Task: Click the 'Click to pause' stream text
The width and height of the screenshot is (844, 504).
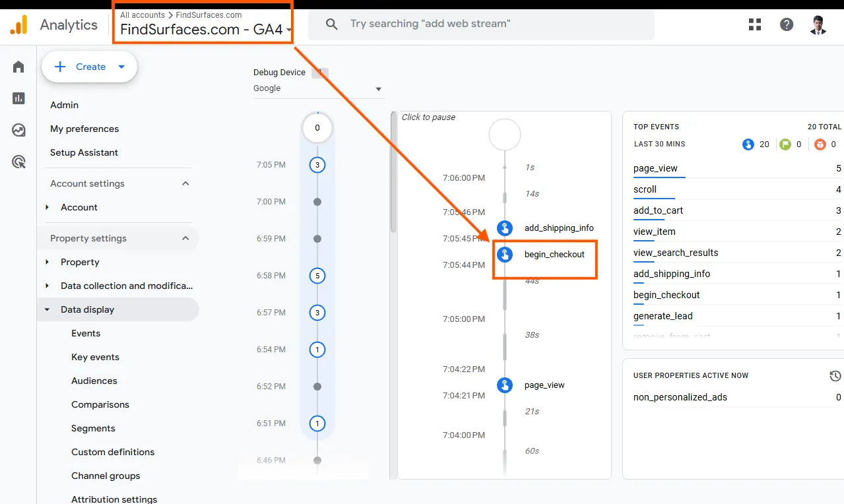Action: 428,117
